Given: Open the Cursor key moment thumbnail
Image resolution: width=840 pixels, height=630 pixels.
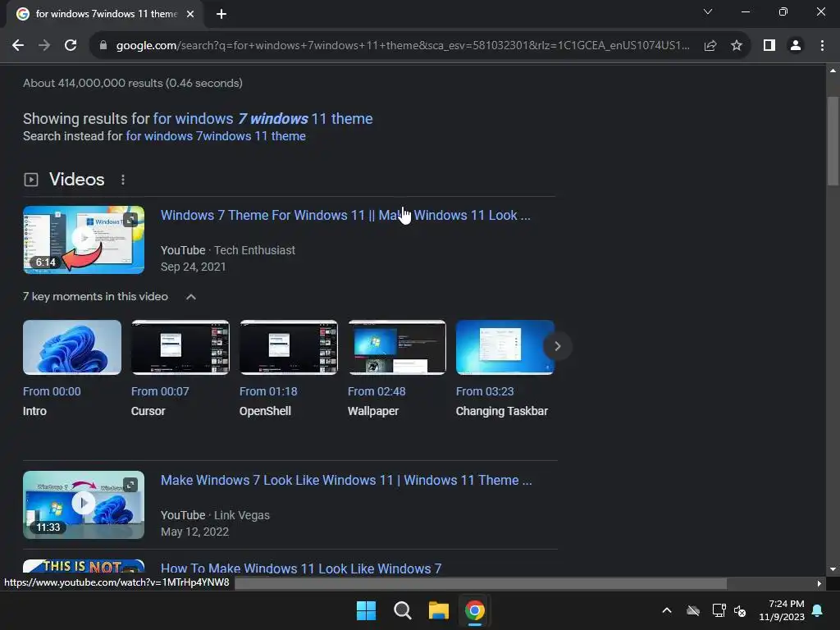Looking at the screenshot, I should click(180, 347).
